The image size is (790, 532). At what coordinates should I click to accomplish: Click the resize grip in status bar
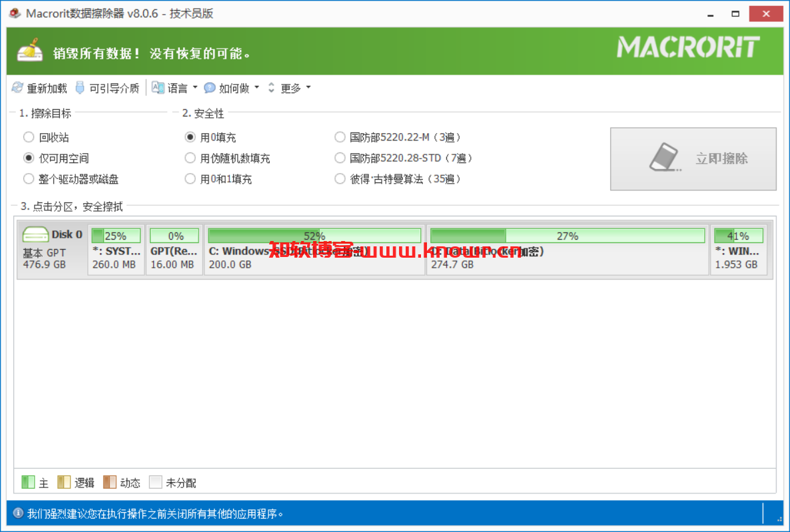pos(779,519)
